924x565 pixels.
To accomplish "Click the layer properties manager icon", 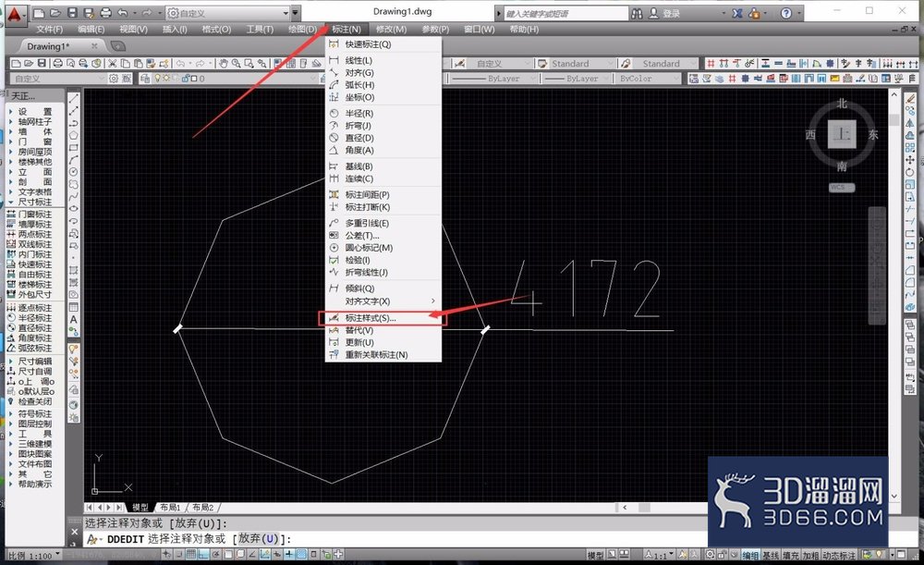I will pyautogui.click(x=145, y=78).
